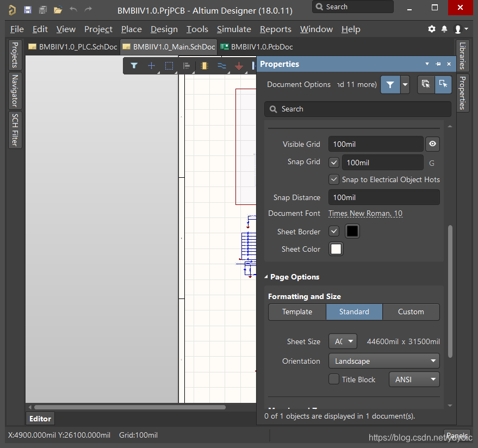
Task: Open the File menu
Action: [17, 29]
